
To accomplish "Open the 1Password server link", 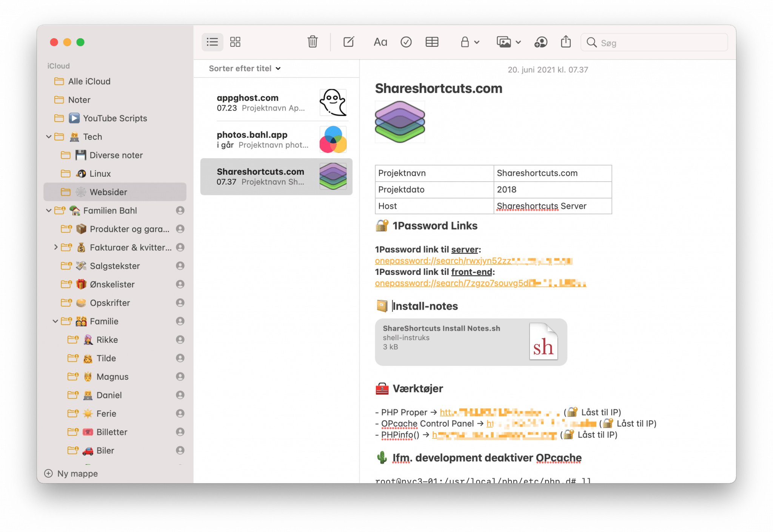I will 474,261.
